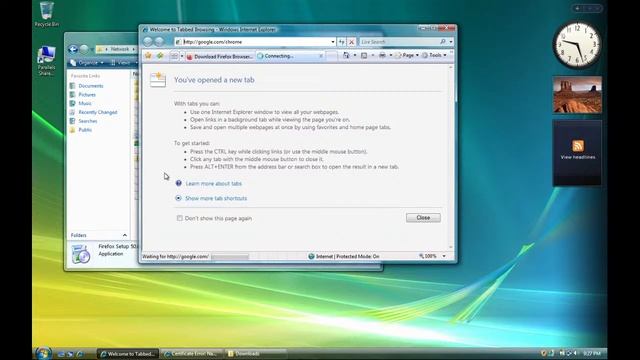640x360 pixels.
Task: Open the zoom level dropdown arrow
Action: [x=444, y=256]
